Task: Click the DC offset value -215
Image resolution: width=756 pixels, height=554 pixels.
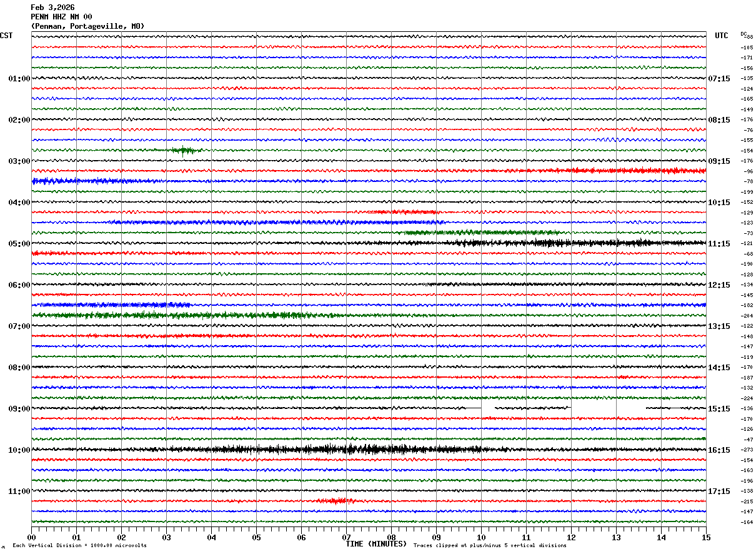Action: pyautogui.click(x=747, y=501)
